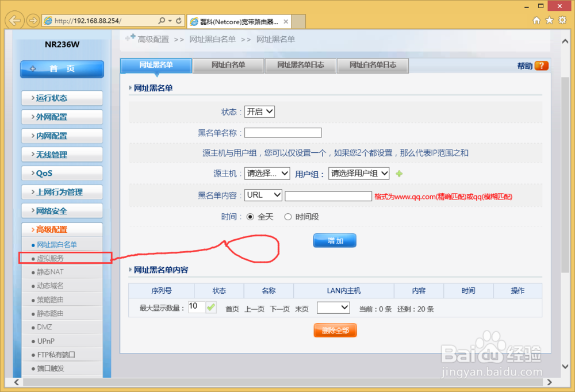Open browser settings with the gear icon
The height and width of the screenshot is (392, 575).
click(562, 20)
